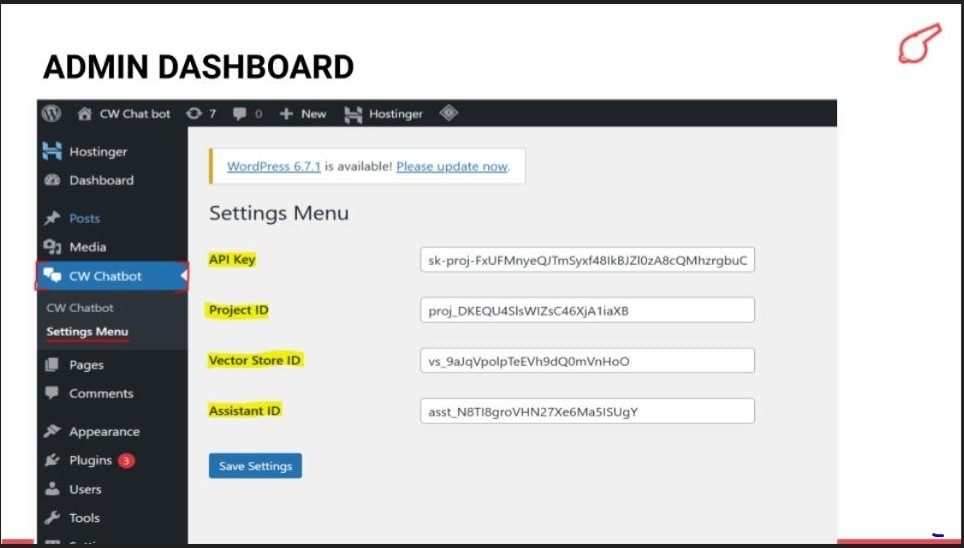Click the Posts pin icon
The image size is (964, 548).
[x=52, y=218]
